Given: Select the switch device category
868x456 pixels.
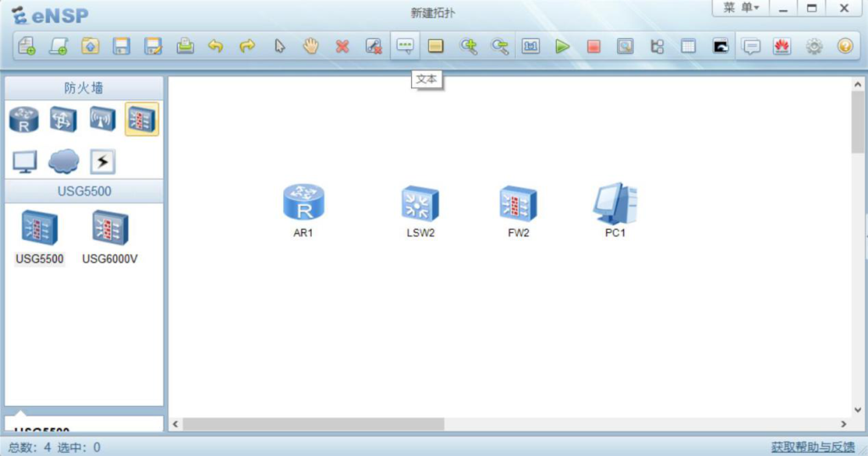Looking at the screenshot, I should point(63,119).
